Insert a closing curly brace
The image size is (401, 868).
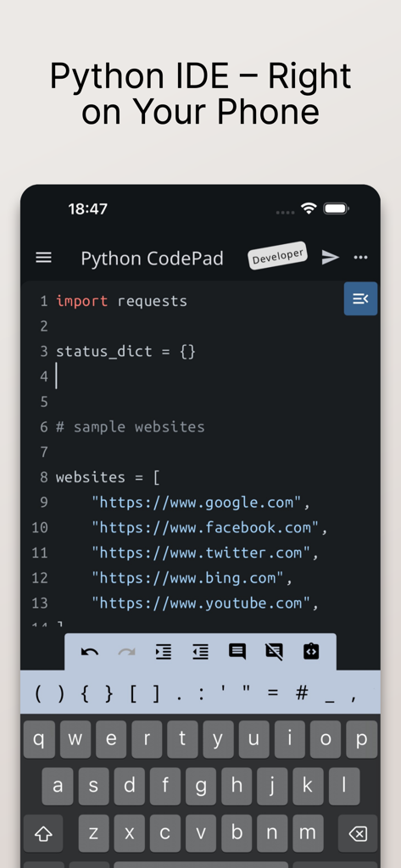coord(109,693)
